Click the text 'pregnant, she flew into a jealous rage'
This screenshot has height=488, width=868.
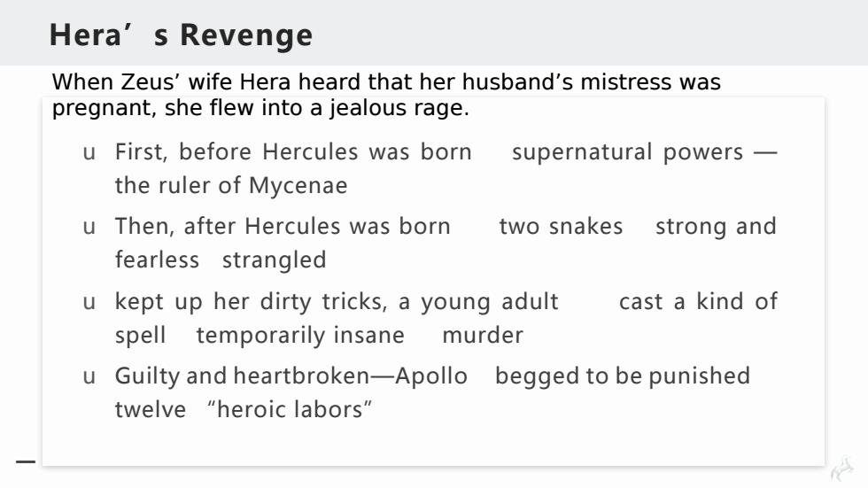[260, 107]
